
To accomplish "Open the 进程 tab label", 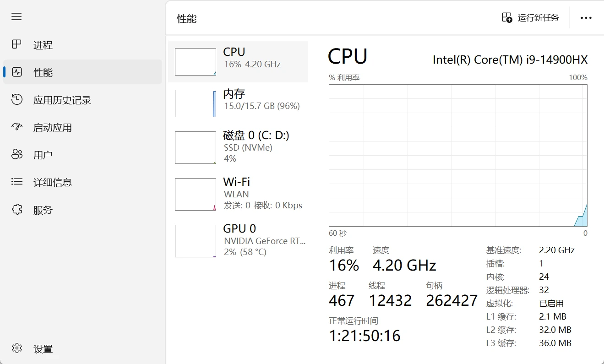I will tap(43, 45).
